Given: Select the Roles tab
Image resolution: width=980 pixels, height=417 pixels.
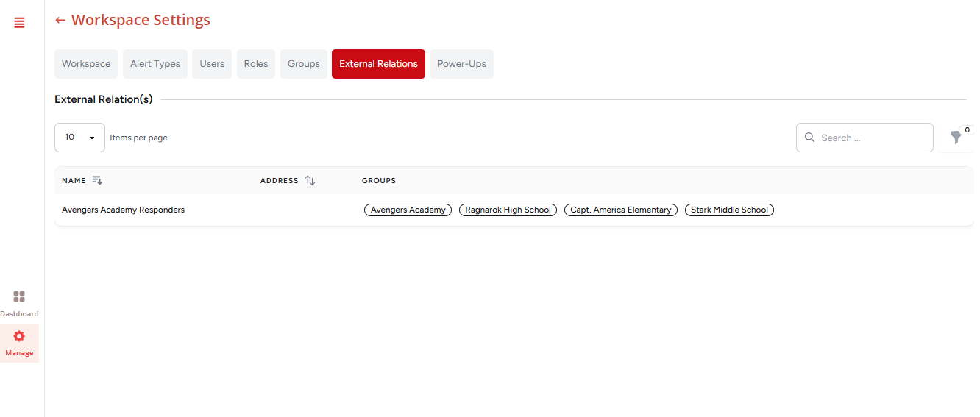Looking at the screenshot, I should point(256,64).
